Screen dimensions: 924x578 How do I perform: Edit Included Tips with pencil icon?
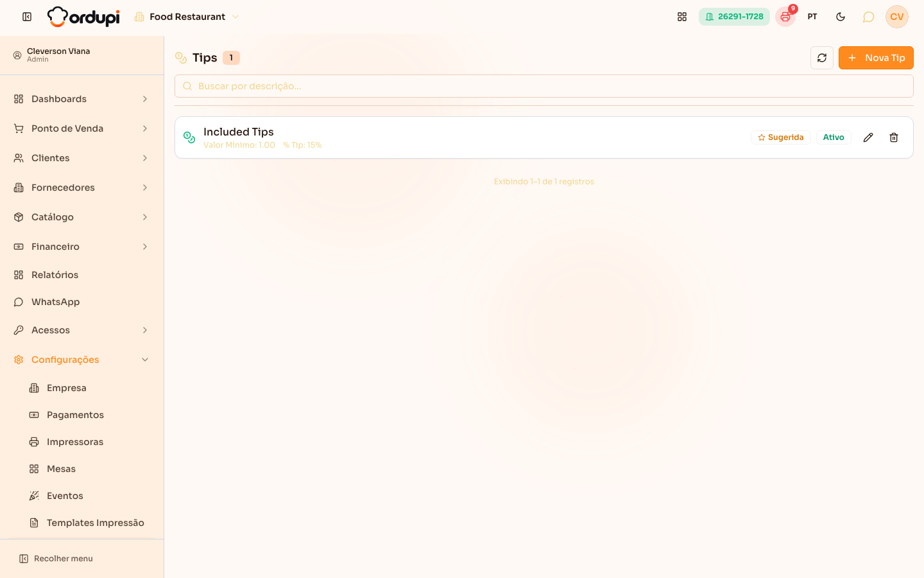tap(868, 137)
